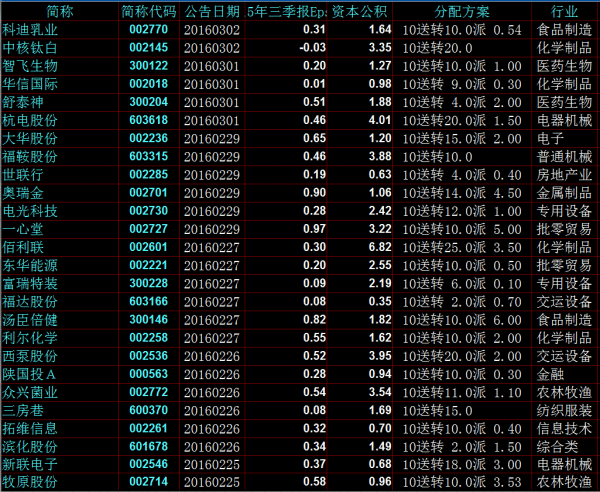
Task: Sort by the 资本公积 column header
Action: pyautogui.click(x=360, y=11)
